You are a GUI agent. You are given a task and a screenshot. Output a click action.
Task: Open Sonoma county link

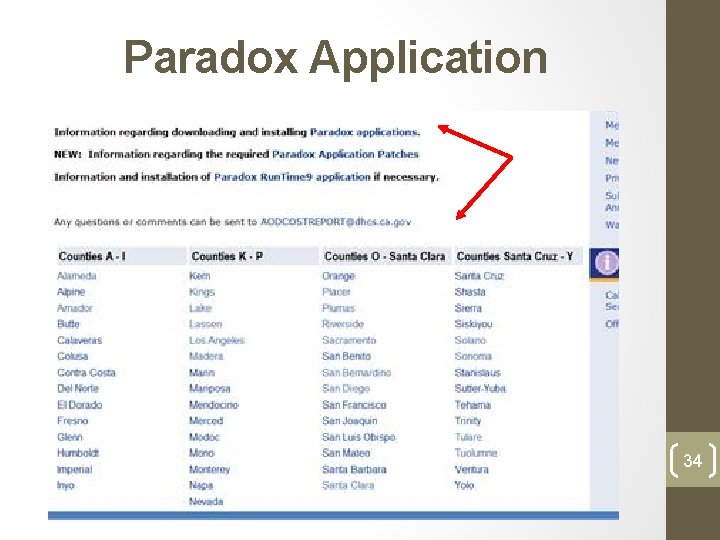473,356
